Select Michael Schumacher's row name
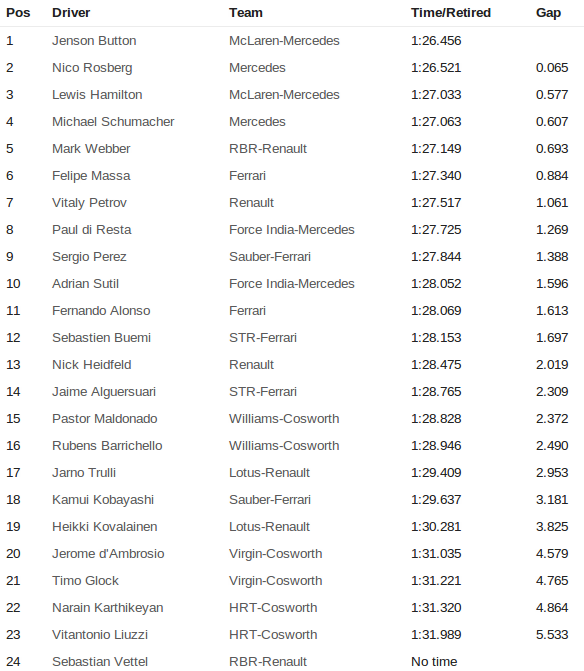This screenshot has width=584, height=671. 113,122
